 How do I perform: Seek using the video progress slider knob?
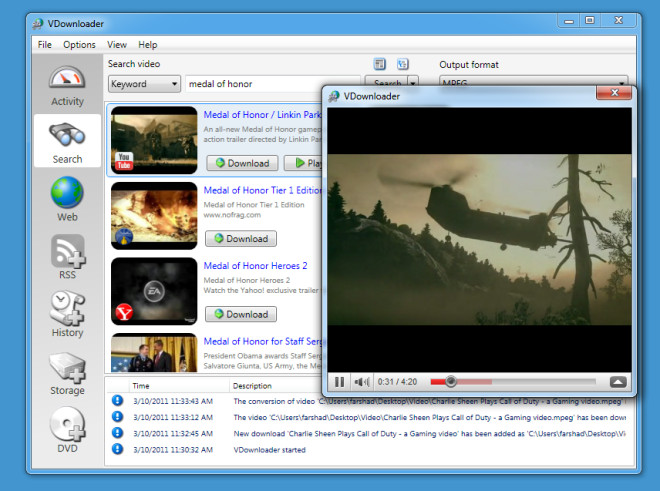(x=451, y=382)
